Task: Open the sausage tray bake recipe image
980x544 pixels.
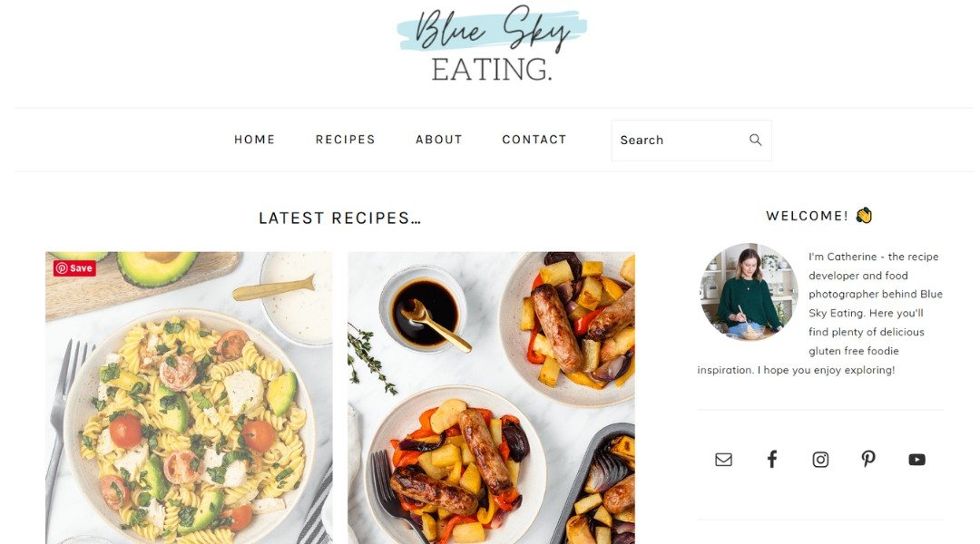Action: (x=491, y=398)
